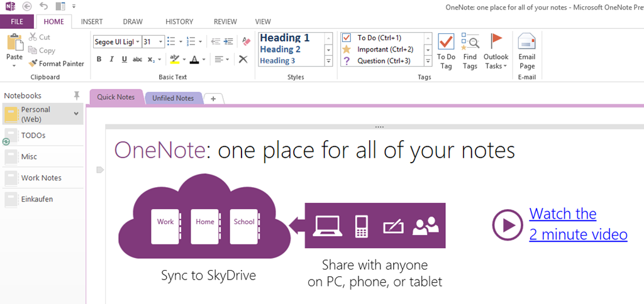Open the Misc notebook
This screenshot has height=304, width=644.
click(x=43, y=156)
